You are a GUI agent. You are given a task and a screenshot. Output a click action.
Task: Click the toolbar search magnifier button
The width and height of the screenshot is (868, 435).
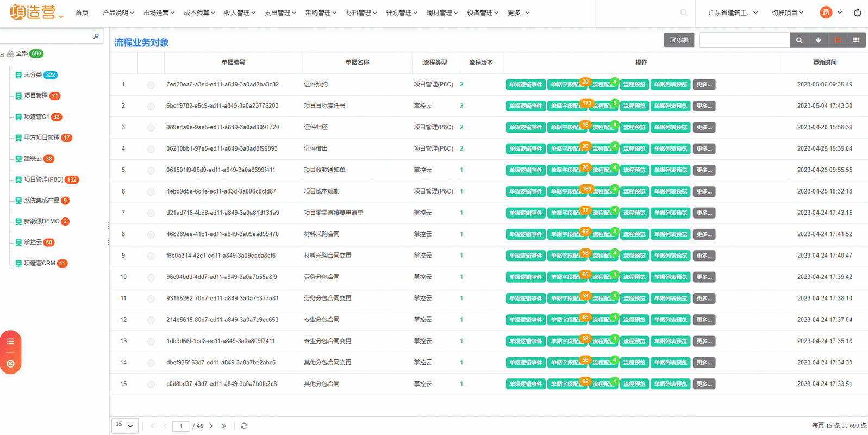point(799,40)
